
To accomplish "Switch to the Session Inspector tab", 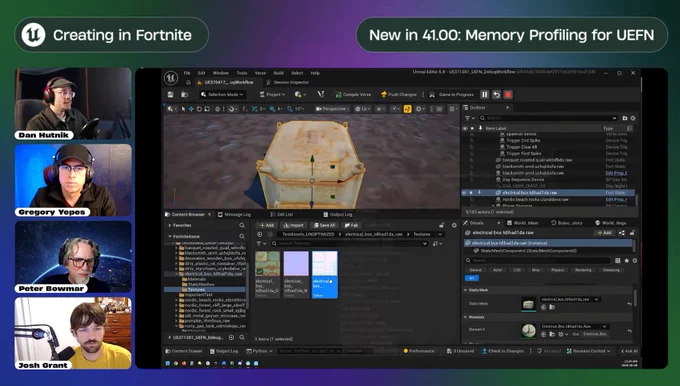I will tap(288, 82).
